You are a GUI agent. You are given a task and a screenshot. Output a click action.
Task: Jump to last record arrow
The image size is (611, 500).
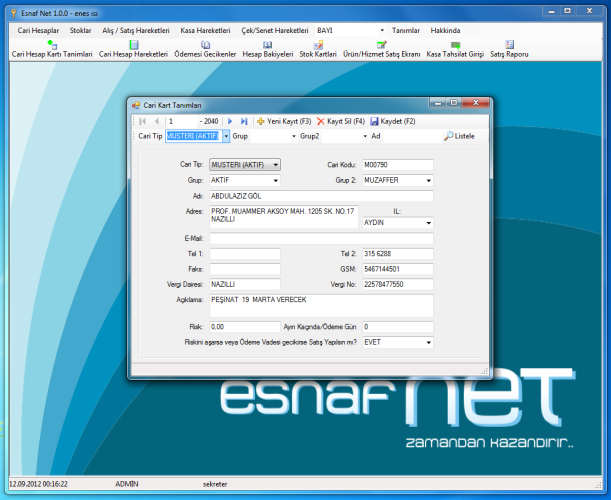(x=244, y=121)
